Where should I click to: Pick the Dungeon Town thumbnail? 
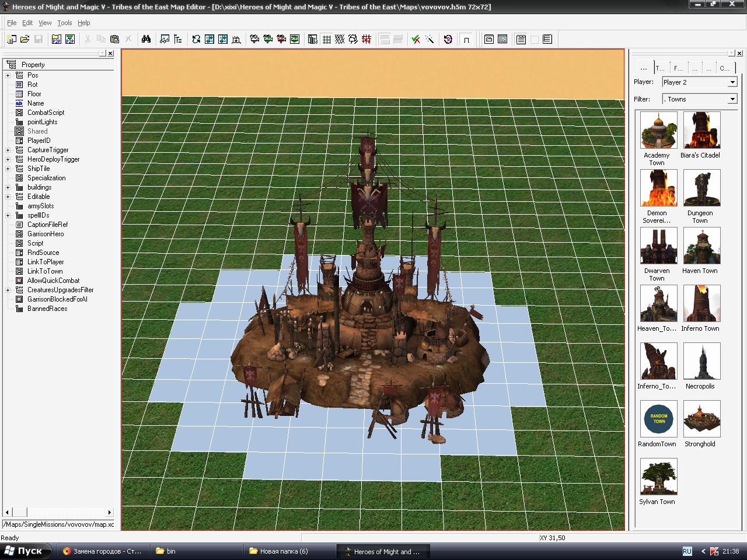pyautogui.click(x=701, y=188)
